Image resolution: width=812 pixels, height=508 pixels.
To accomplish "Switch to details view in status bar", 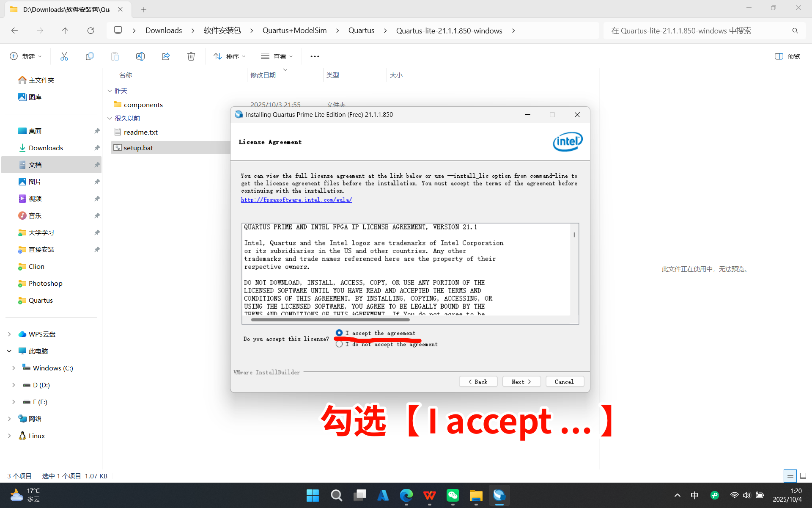I will (790, 476).
